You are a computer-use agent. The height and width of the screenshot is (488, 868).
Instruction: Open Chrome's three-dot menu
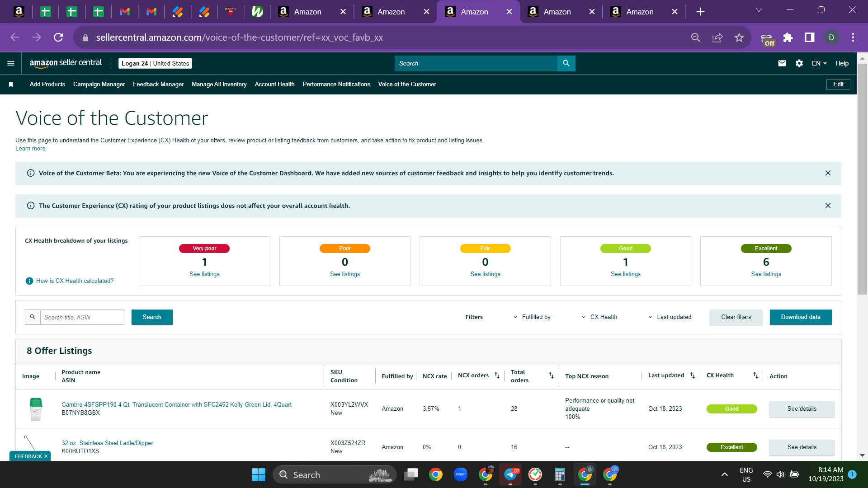click(853, 38)
